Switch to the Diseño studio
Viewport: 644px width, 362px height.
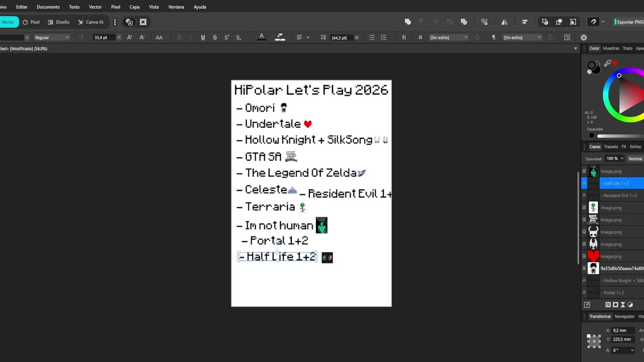pos(59,22)
